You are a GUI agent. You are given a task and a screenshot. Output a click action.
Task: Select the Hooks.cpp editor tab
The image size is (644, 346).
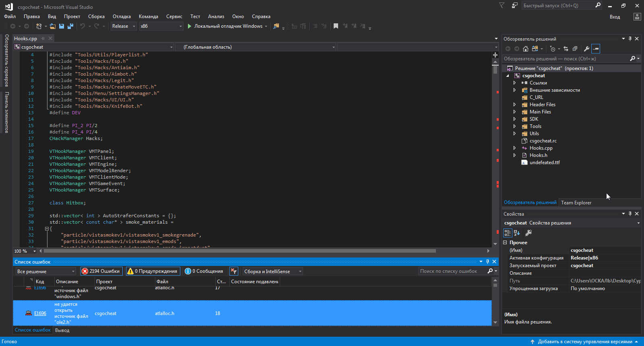tap(25, 39)
